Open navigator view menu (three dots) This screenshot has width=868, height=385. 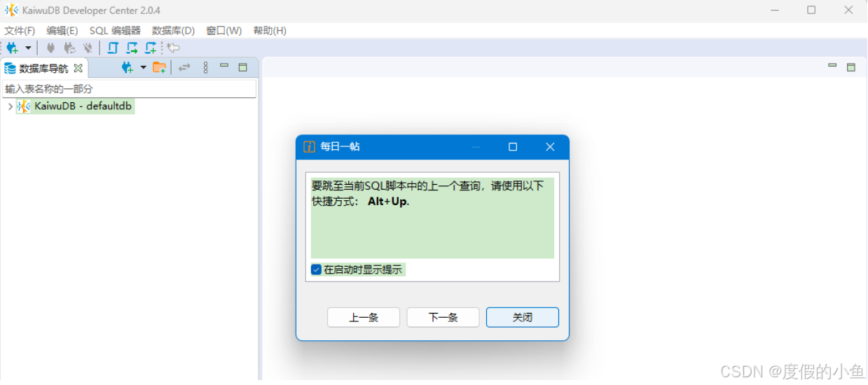(x=205, y=67)
